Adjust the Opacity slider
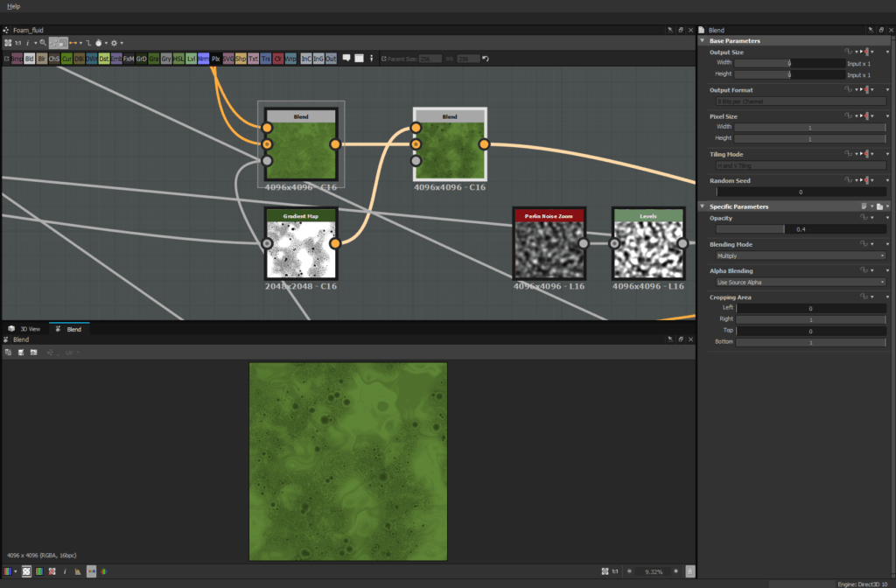 [800, 229]
